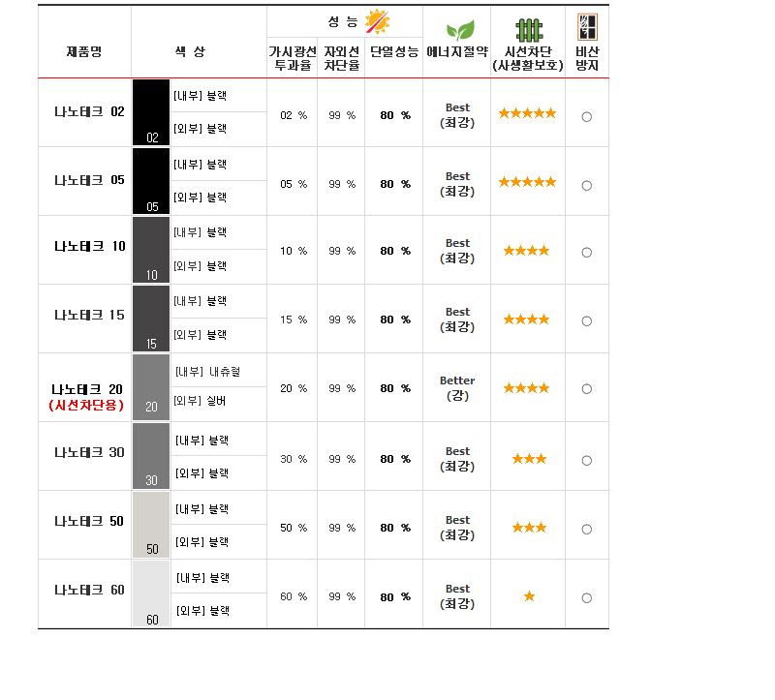This screenshot has width=775, height=700.
Task: Click the four-star rating in 나노테크 15 row
Action: pyautogui.click(x=526, y=320)
